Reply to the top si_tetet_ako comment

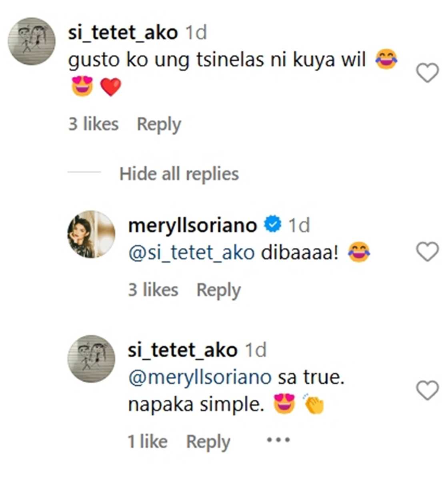(159, 124)
